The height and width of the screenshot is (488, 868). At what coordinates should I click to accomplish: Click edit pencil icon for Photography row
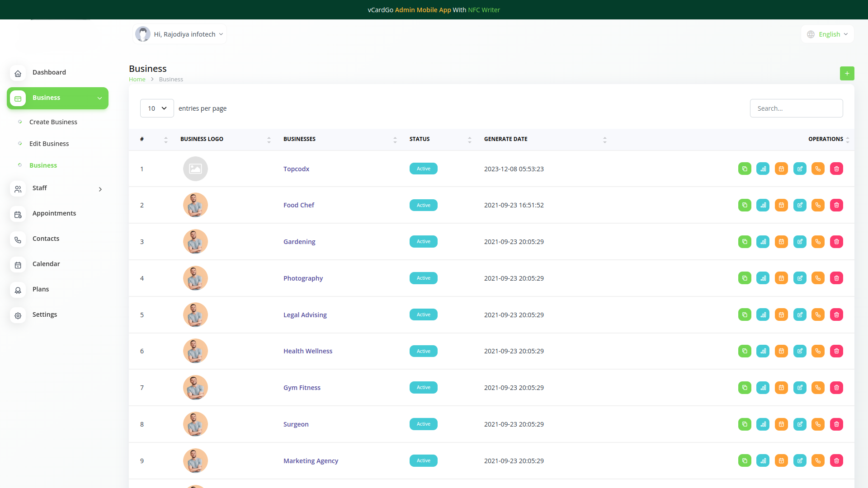click(x=800, y=278)
